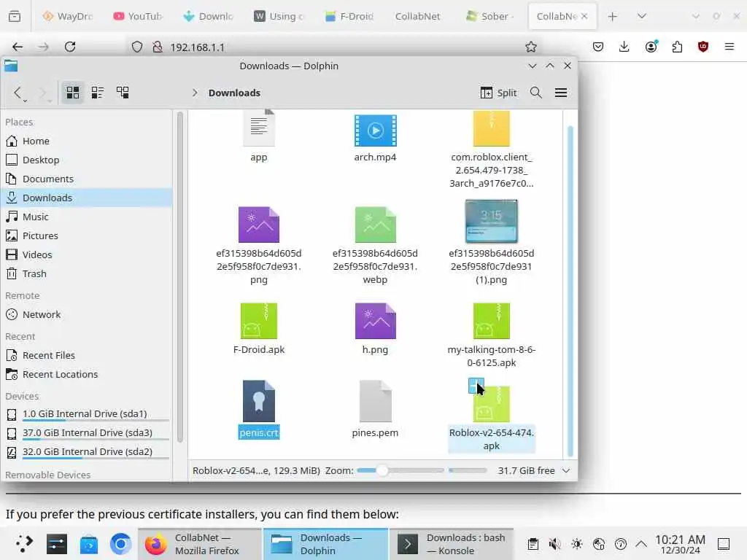Screen dimensions: 747x560
Task: Click the Split view button
Action: click(498, 93)
